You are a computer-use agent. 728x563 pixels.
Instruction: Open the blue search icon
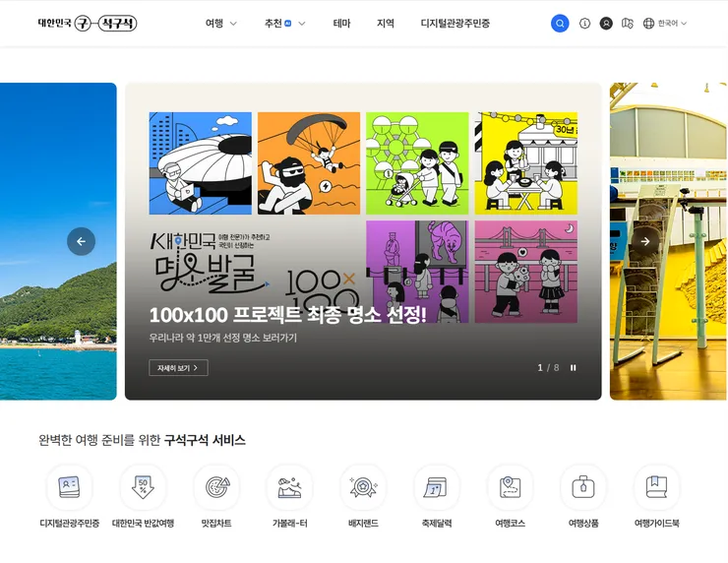[560, 24]
